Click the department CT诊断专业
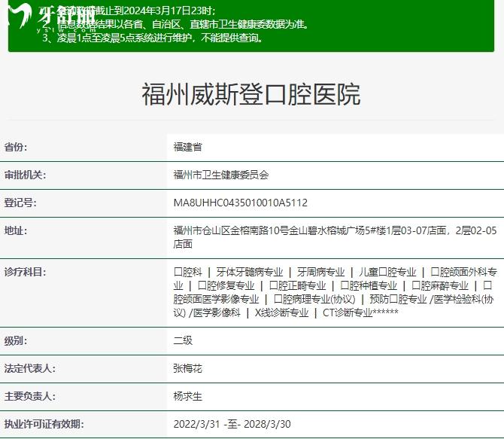The width and height of the screenshot is (504, 439). (x=348, y=312)
